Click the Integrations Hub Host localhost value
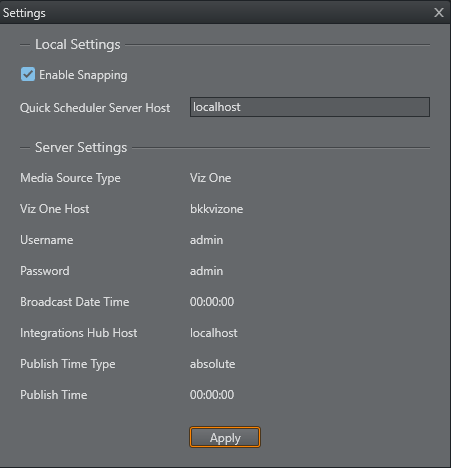Viewport: 451px width, 468px height. [x=214, y=333]
